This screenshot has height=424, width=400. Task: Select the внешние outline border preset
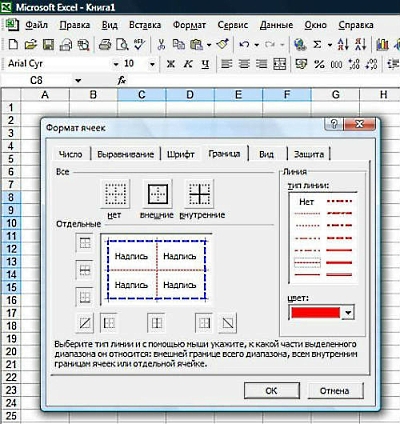click(x=157, y=194)
